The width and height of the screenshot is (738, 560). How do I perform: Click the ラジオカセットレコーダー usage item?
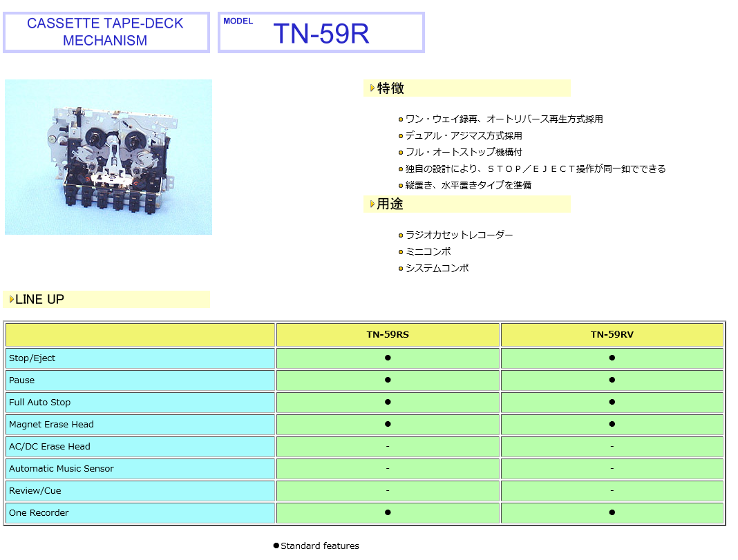459,235
